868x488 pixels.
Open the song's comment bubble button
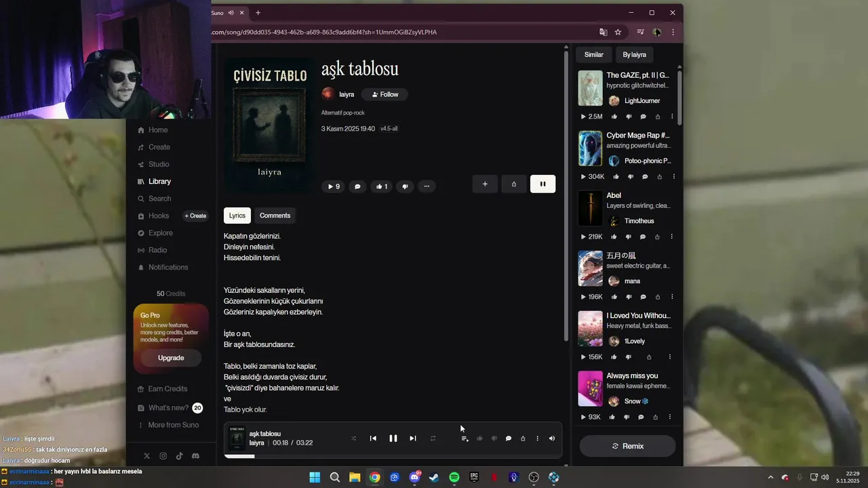pyautogui.click(x=357, y=186)
